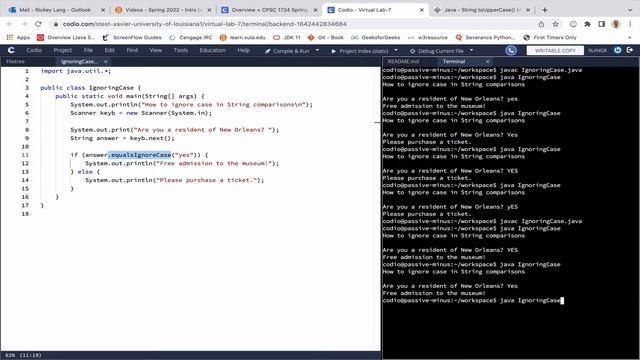Image resolution: width=640 pixels, height=360 pixels.
Task: Click the WRITABLE COPY button
Action: (555, 51)
